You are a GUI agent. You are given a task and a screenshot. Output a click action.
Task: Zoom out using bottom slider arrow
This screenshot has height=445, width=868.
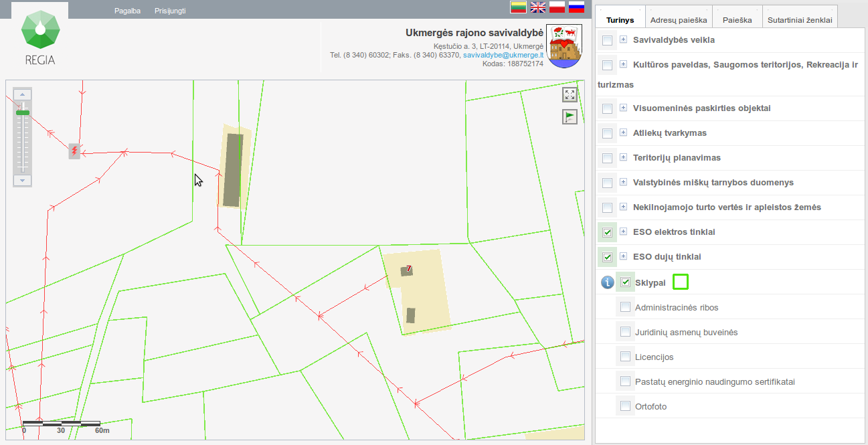pyautogui.click(x=22, y=181)
